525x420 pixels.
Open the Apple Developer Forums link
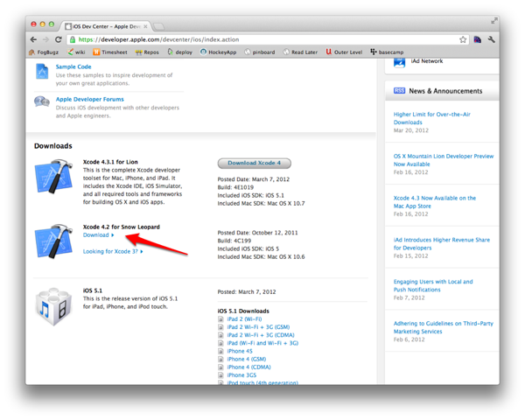coord(90,99)
